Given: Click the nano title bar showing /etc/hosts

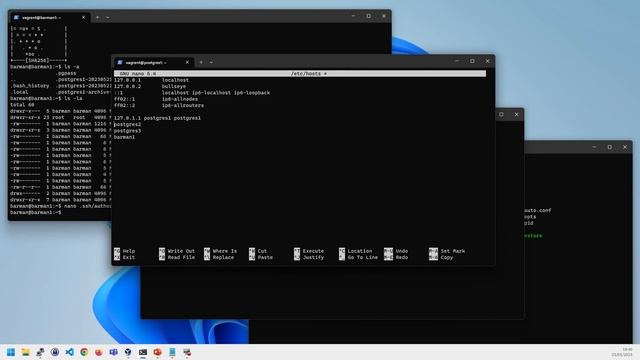Looking at the screenshot, I should click(x=300, y=74).
